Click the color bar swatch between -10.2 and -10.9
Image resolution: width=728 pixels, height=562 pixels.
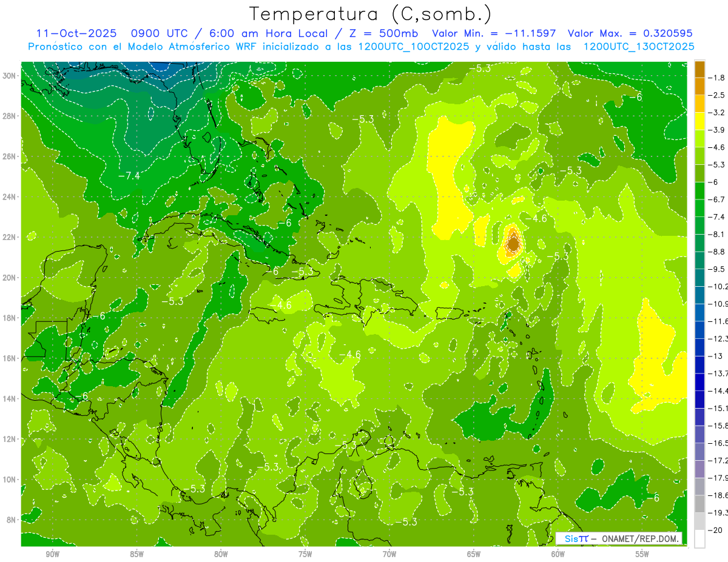point(699,295)
